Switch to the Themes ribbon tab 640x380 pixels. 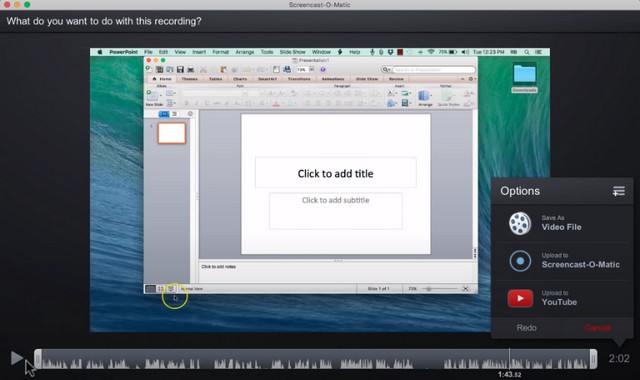click(x=190, y=79)
